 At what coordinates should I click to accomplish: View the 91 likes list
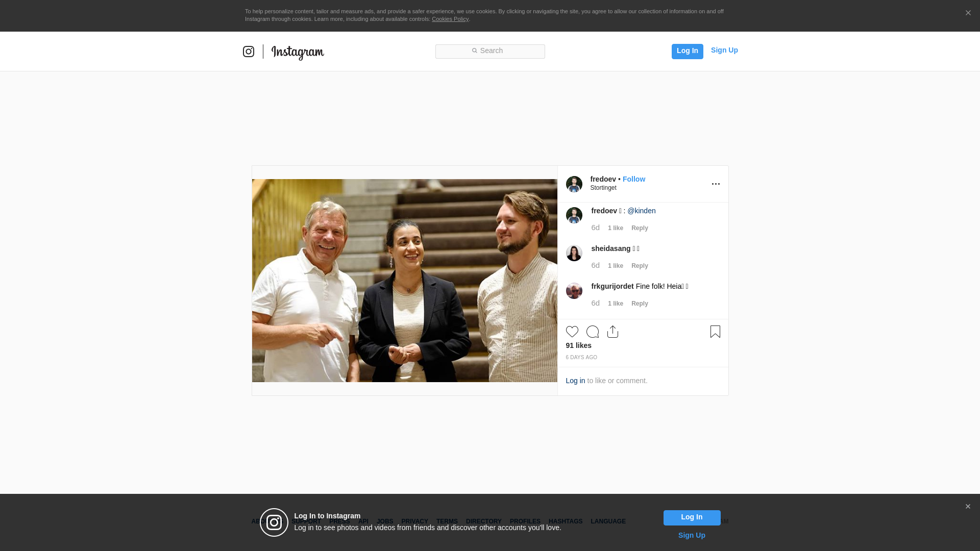578,345
